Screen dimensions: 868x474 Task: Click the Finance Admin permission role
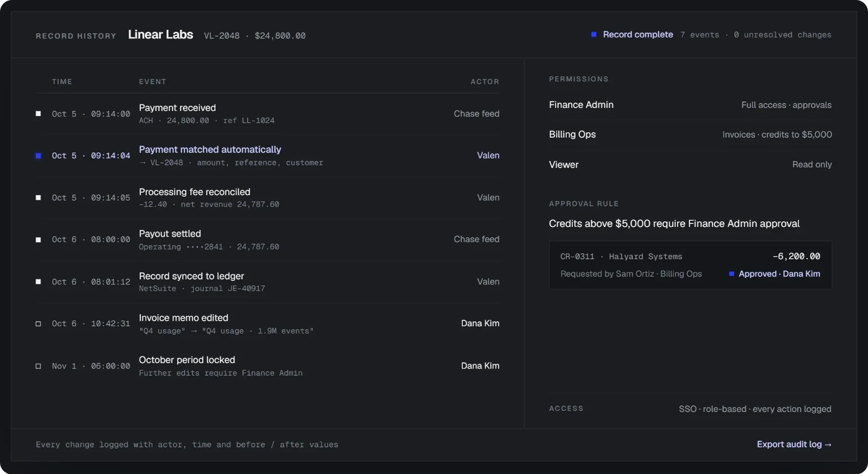click(x=581, y=104)
